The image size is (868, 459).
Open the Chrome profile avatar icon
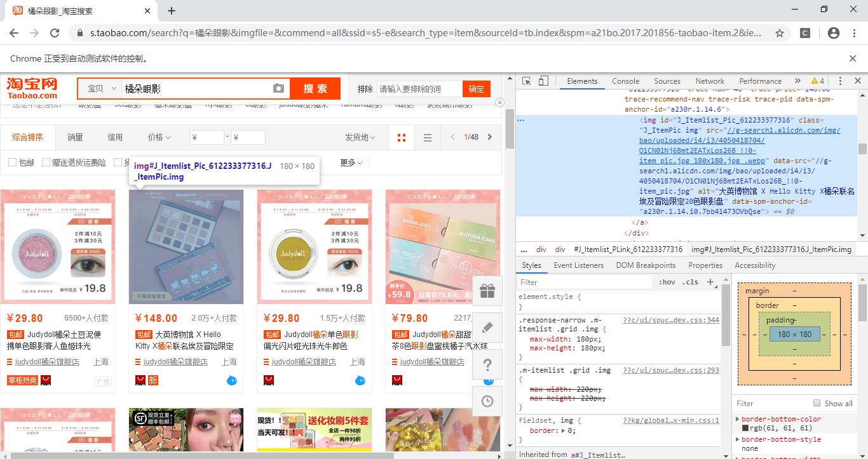click(x=834, y=33)
